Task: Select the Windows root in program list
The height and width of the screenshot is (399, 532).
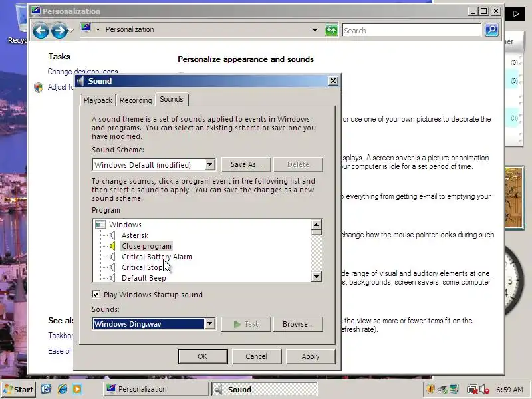Action: (125, 225)
